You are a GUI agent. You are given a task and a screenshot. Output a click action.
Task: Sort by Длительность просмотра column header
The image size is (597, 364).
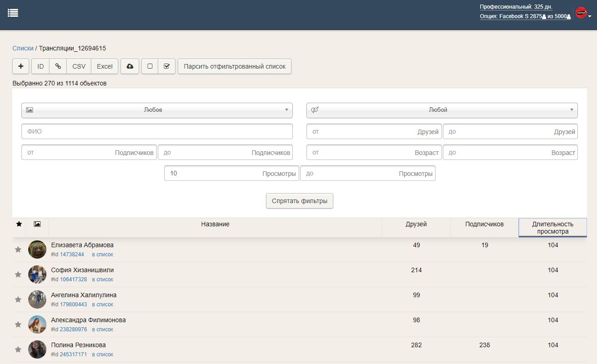(x=552, y=228)
